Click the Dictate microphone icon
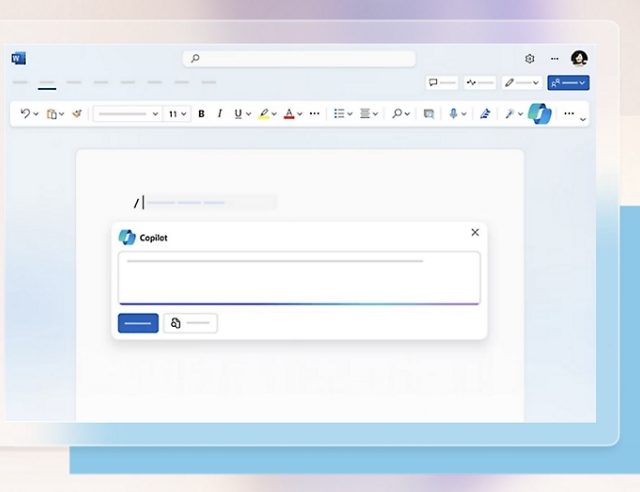 click(454, 114)
